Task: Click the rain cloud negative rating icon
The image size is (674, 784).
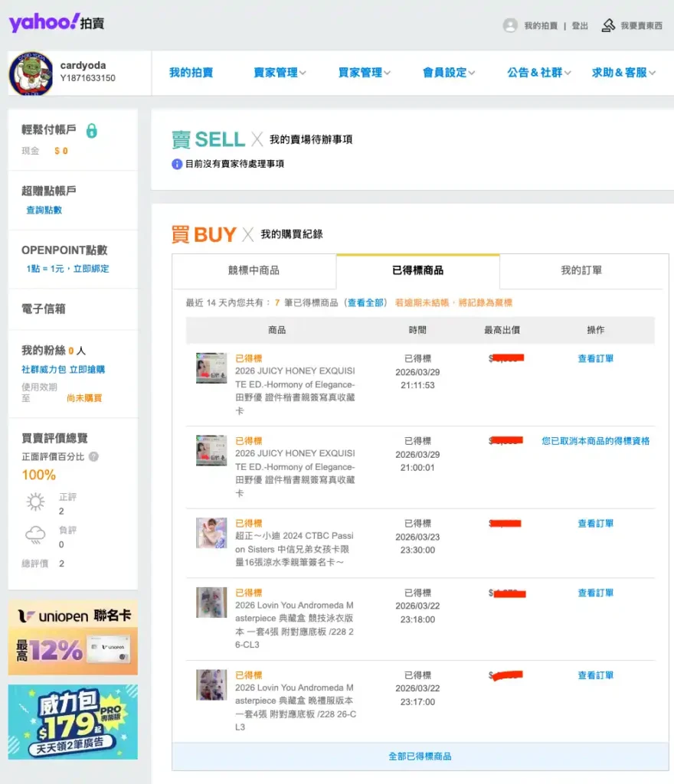Action: (x=35, y=536)
